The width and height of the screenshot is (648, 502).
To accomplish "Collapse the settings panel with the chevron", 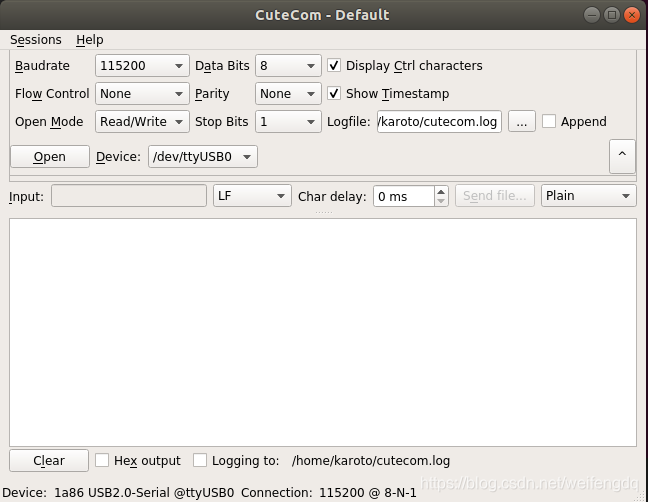I will click(622, 156).
